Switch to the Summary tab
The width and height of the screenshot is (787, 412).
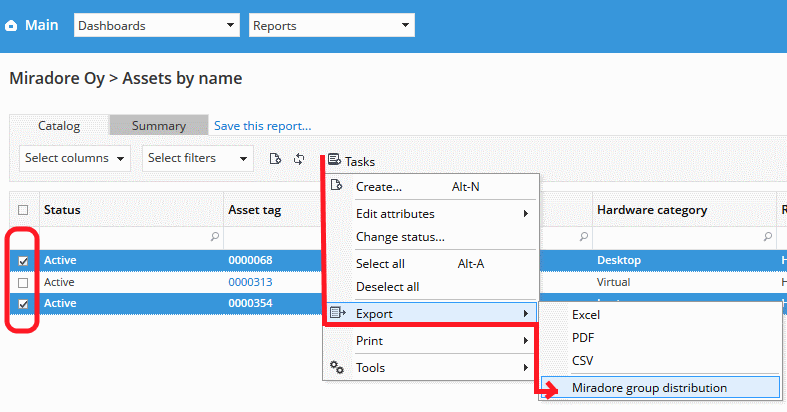point(159,126)
